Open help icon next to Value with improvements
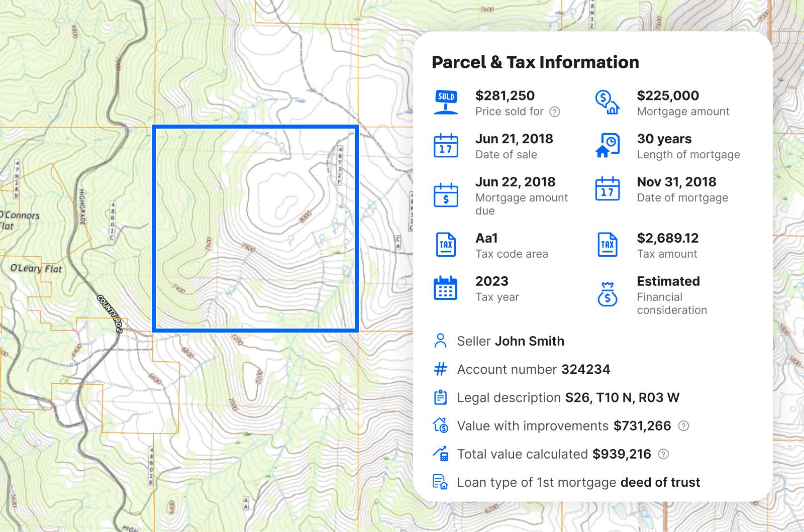Screen dimensions: 804x532 [x=683, y=426]
